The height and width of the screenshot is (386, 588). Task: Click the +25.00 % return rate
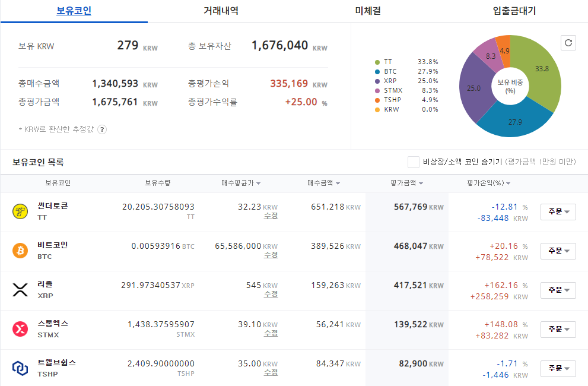[x=301, y=102]
